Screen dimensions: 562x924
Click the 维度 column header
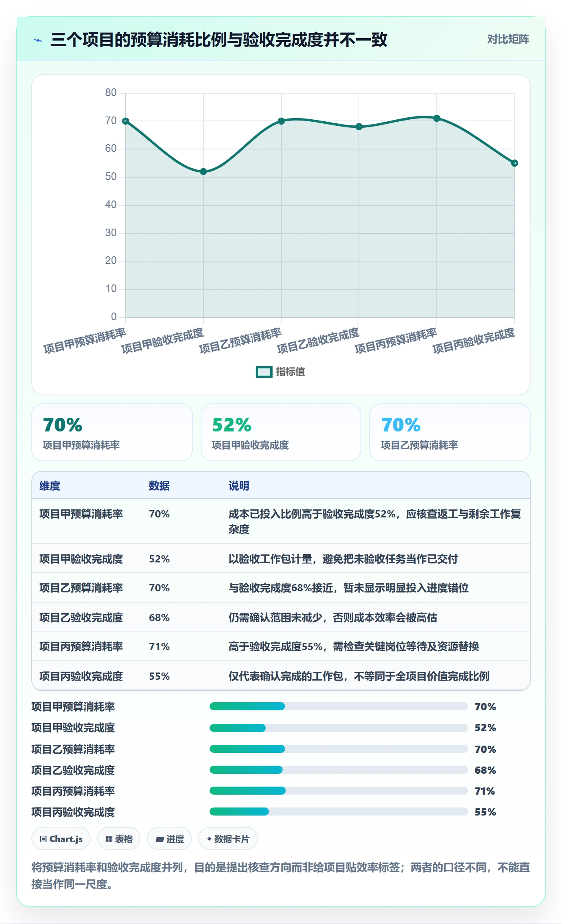(x=50, y=486)
